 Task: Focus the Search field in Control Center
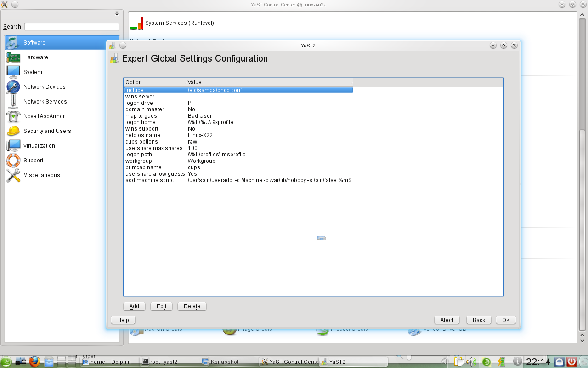(72, 27)
